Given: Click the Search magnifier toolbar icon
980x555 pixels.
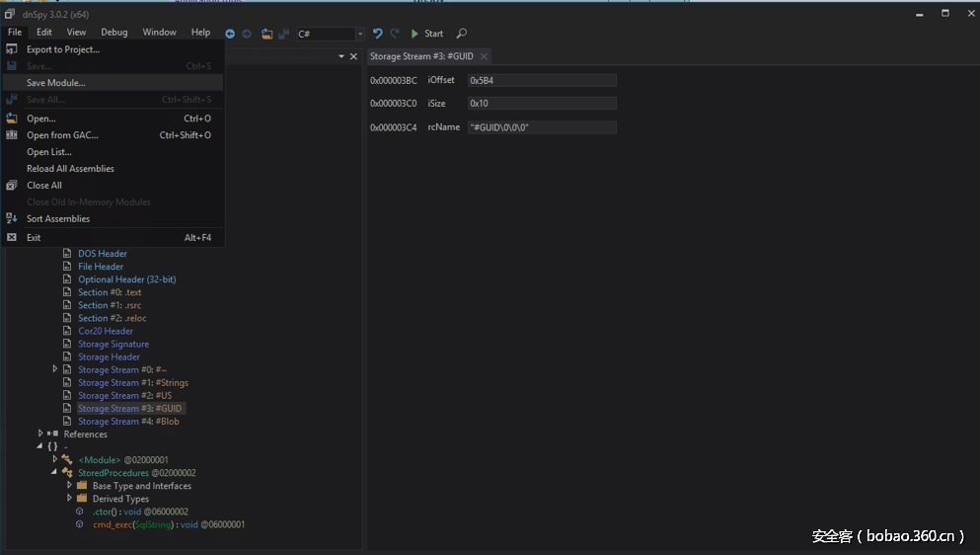Looking at the screenshot, I should point(462,34).
